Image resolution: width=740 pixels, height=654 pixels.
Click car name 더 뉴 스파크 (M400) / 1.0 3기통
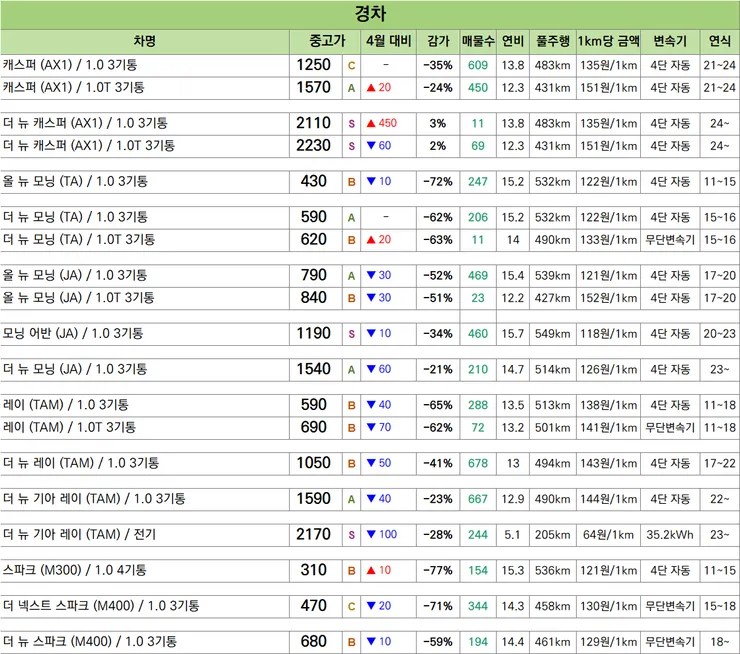(x=90, y=642)
